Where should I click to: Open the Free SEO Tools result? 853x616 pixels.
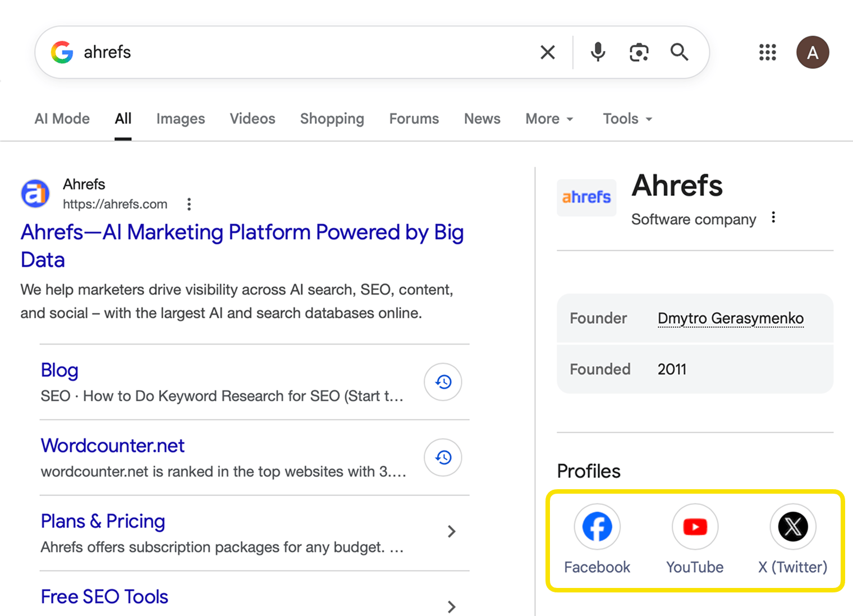click(x=104, y=596)
